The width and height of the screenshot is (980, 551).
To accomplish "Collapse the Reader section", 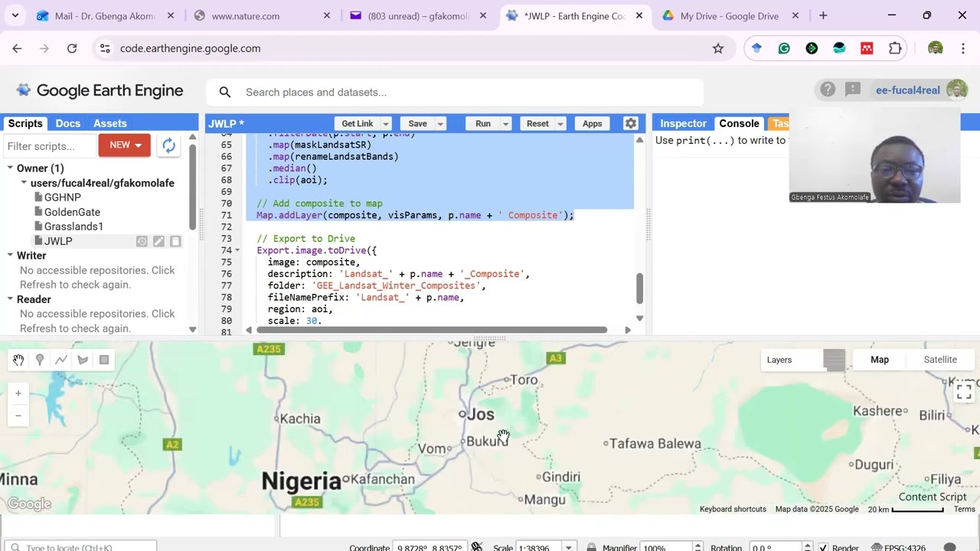I will click(10, 299).
